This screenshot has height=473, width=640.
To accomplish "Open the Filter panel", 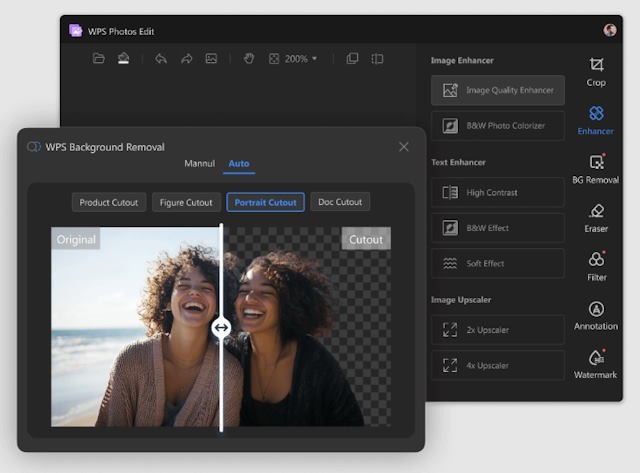I will [x=596, y=265].
